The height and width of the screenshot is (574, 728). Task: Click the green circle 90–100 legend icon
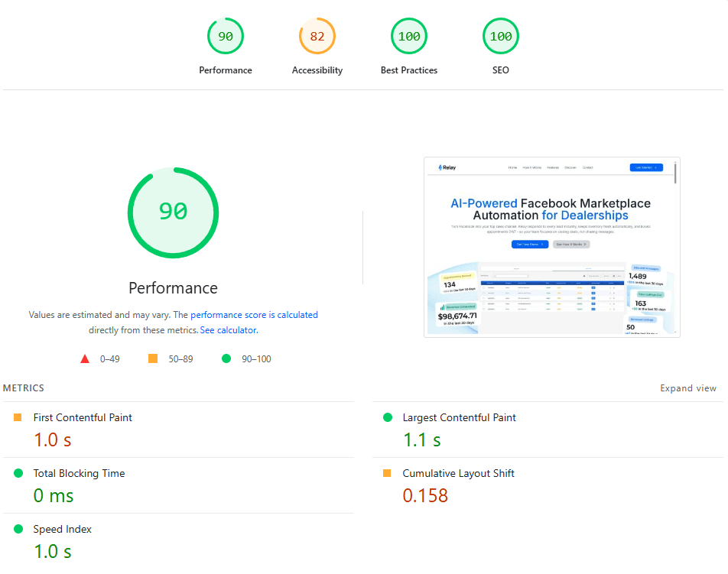tap(226, 358)
